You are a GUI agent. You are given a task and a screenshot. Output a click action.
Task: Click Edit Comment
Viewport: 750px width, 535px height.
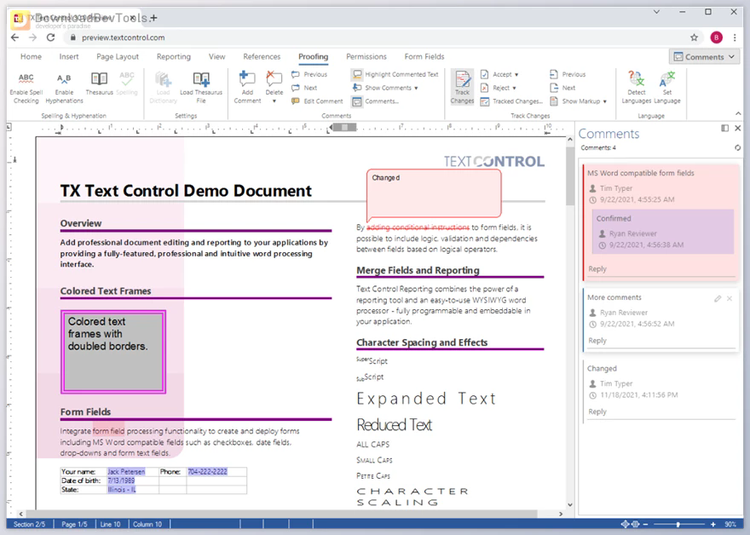[x=318, y=101]
